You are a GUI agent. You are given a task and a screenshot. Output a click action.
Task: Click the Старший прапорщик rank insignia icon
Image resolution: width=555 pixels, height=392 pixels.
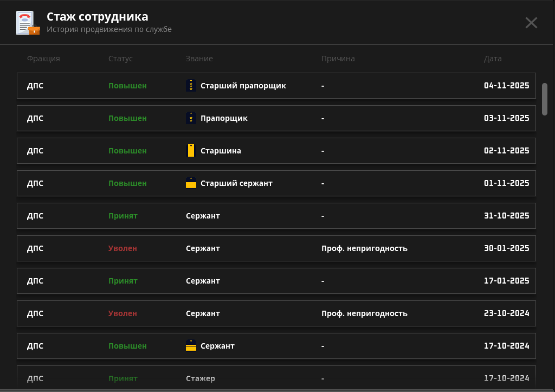click(x=191, y=86)
